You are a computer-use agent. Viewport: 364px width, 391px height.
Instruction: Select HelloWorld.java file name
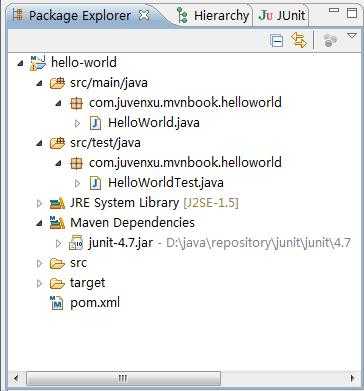[x=154, y=123]
